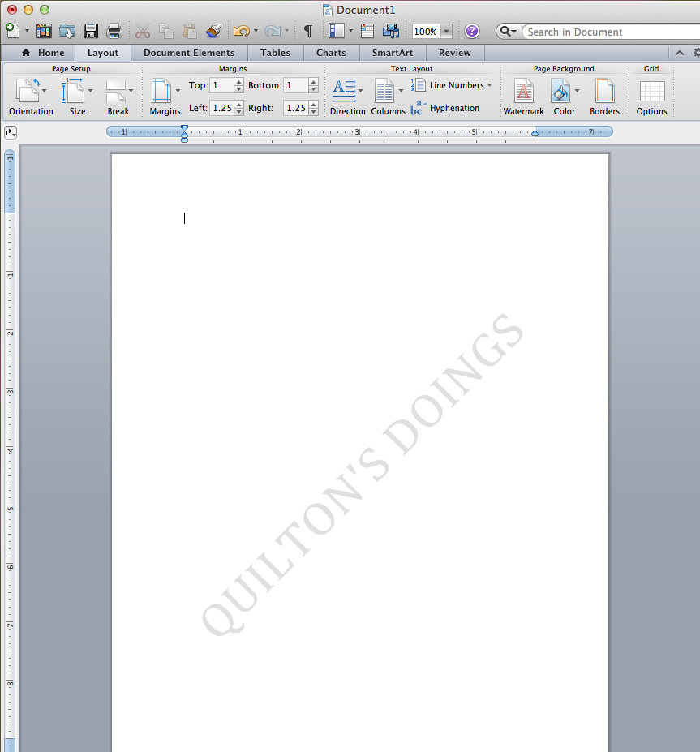Screen dimensions: 700x752
Task: Click the Right margin stepper
Action: pos(314,108)
